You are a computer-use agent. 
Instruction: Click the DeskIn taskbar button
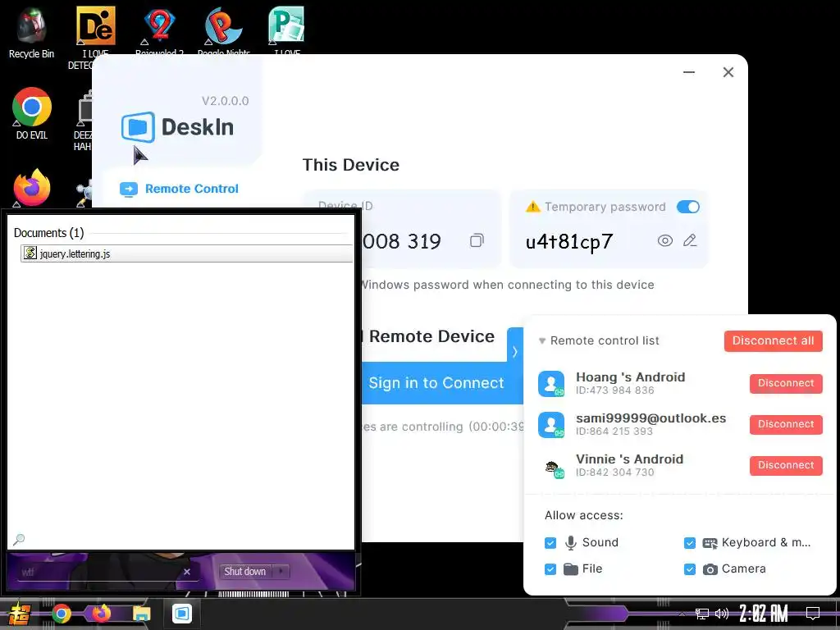pos(182,614)
